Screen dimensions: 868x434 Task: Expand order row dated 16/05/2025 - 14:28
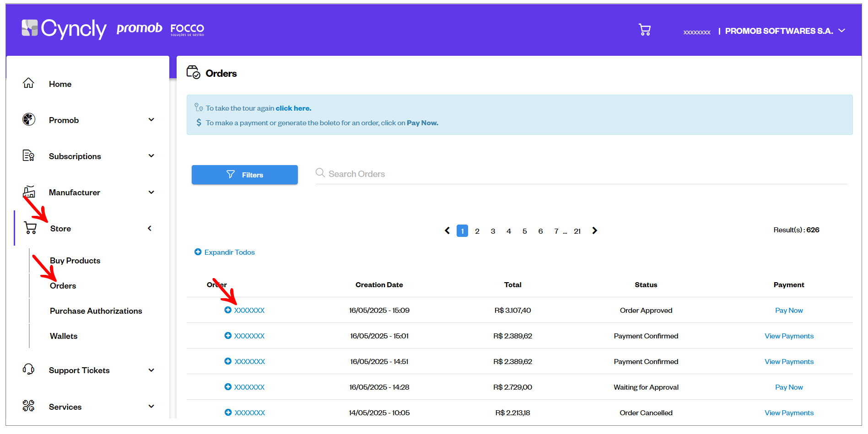click(228, 387)
